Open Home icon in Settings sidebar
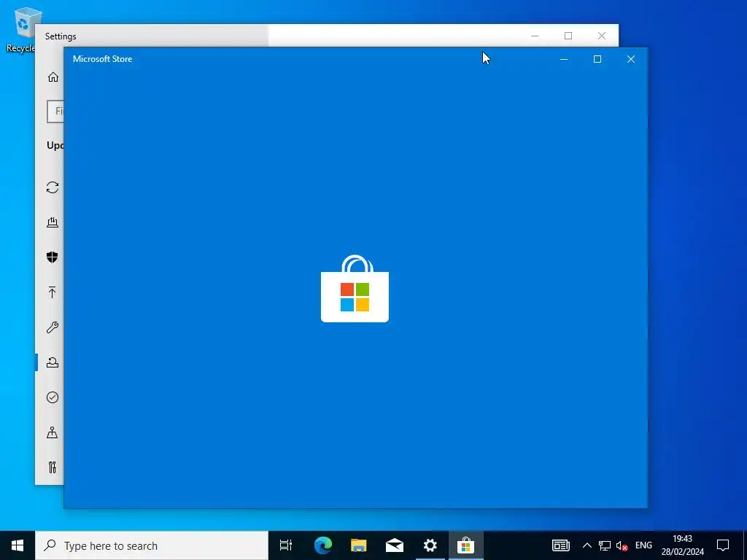Screen dimensions: 747x560 53,77
